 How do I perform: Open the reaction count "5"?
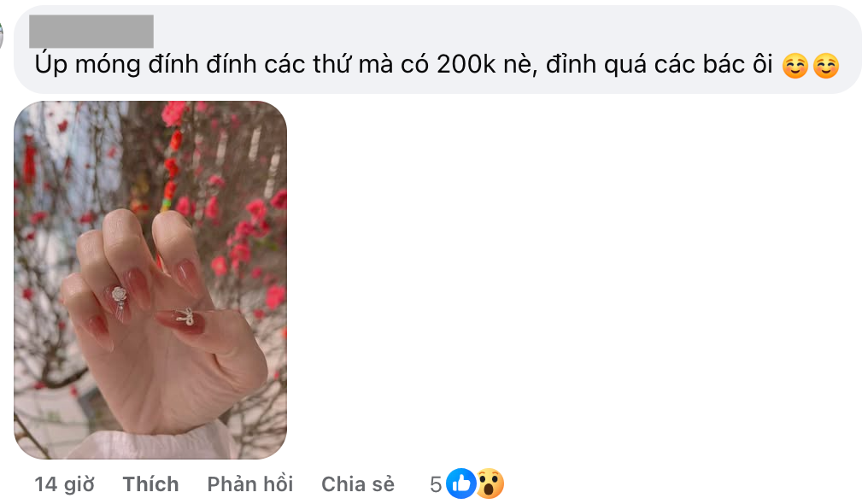pos(436,484)
